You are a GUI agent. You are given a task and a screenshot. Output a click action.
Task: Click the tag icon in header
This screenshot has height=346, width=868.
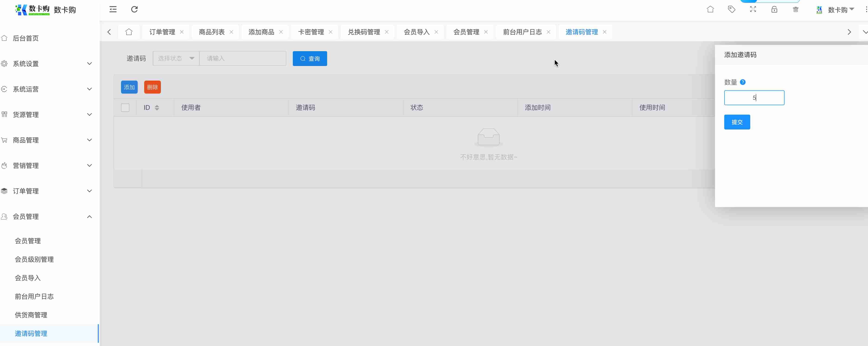731,9
